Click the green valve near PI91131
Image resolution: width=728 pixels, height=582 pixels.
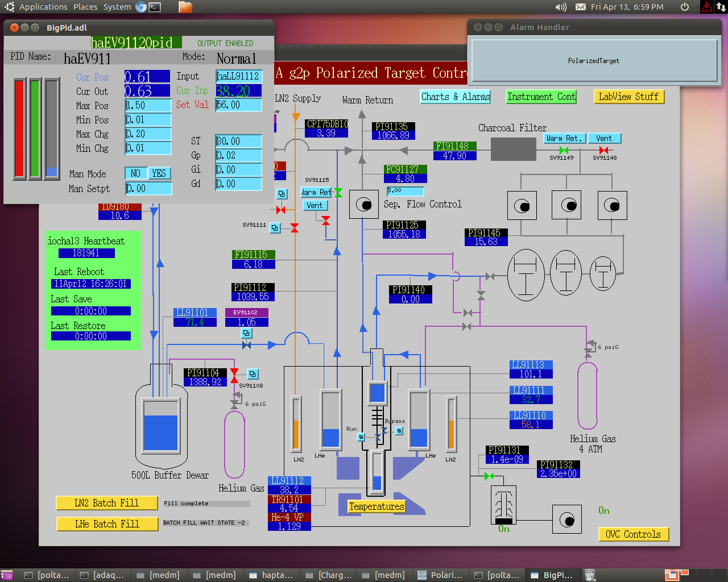pyautogui.click(x=489, y=476)
